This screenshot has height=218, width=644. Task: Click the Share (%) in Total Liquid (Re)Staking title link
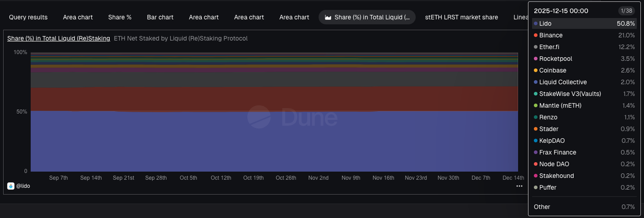click(x=58, y=38)
